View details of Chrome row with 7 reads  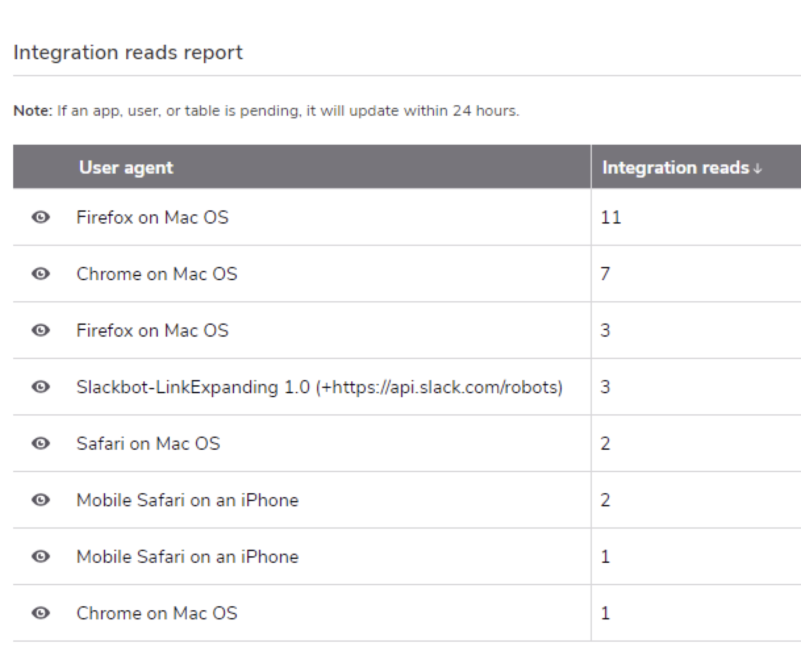(x=41, y=274)
